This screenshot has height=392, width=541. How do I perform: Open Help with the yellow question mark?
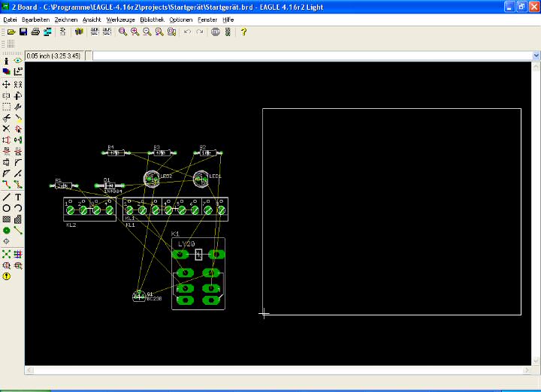[x=243, y=32]
